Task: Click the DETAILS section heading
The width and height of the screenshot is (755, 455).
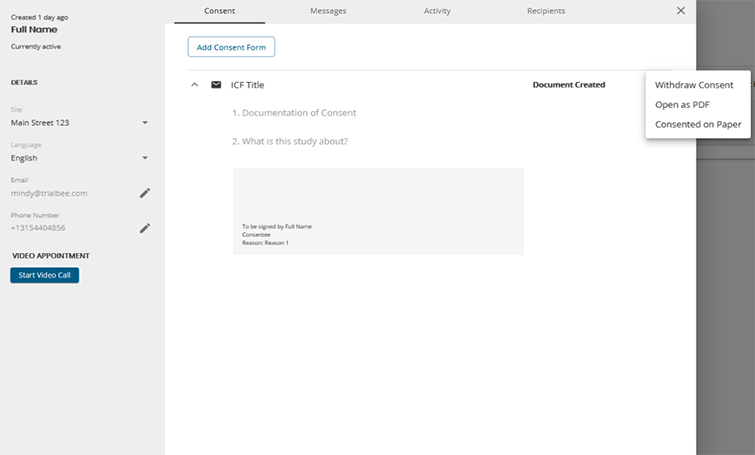Action: [24, 82]
